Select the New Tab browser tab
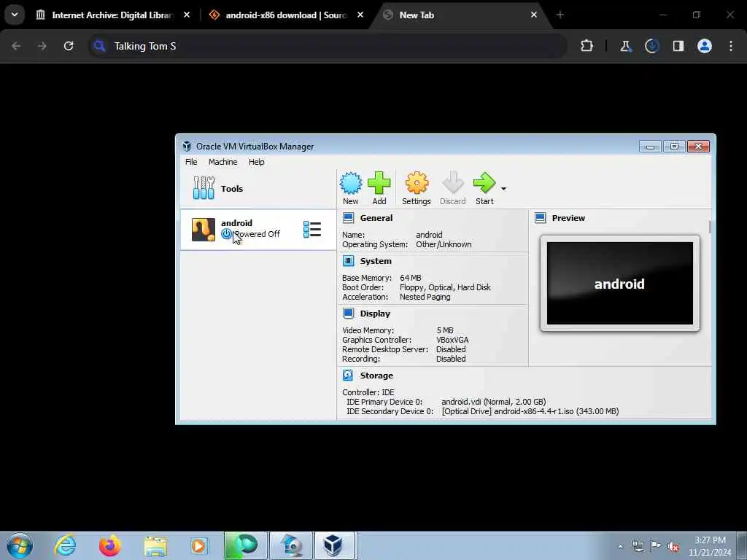The image size is (747, 560). coord(461,15)
